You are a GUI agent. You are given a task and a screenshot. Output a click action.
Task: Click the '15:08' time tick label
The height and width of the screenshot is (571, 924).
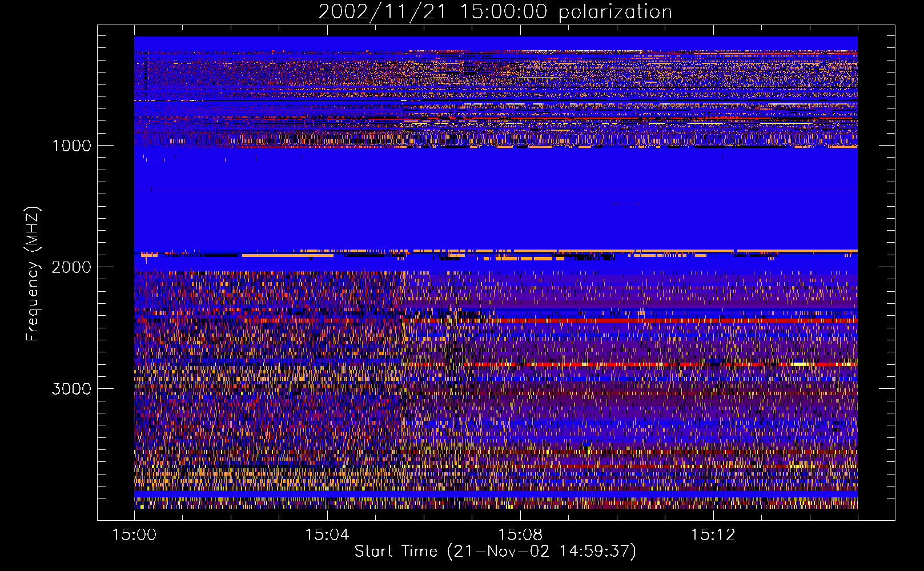coord(520,535)
